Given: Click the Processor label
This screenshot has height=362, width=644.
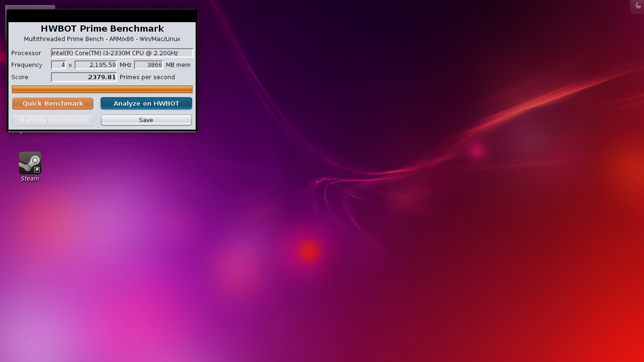Looking at the screenshot, I should point(26,53).
